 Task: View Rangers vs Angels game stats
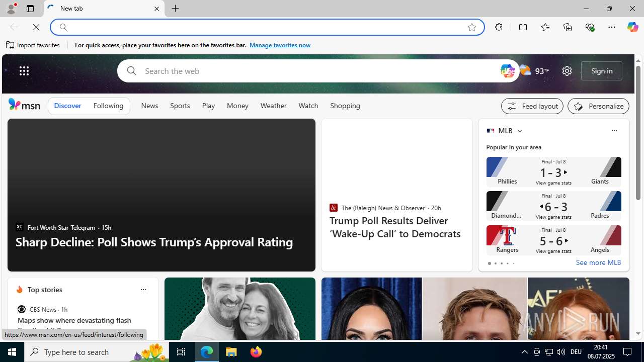pyautogui.click(x=553, y=240)
